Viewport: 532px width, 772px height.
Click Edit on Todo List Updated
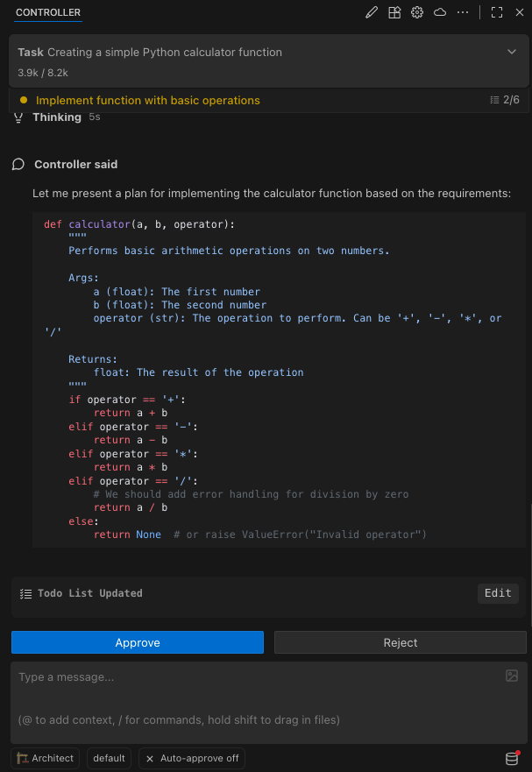pyautogui.click(x=498, y=593)
